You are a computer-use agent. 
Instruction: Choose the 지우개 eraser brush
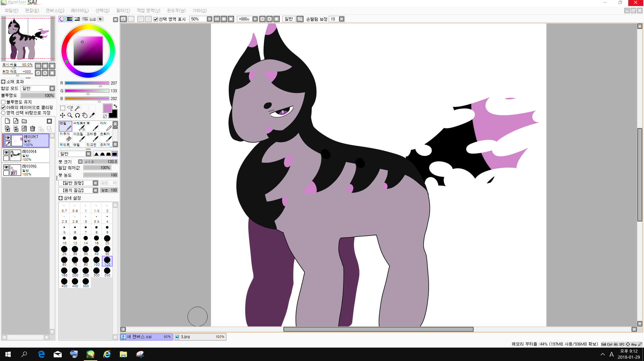[65, 137]
